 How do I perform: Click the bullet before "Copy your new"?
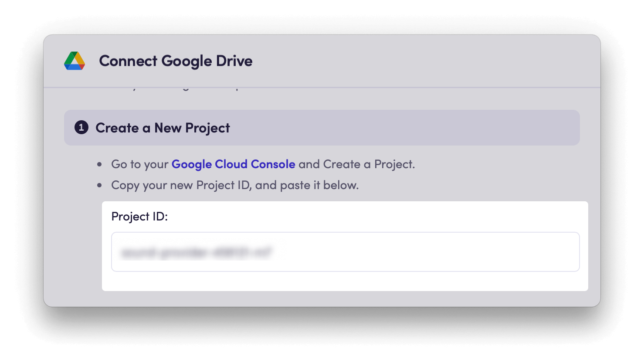tap(100, 186)
